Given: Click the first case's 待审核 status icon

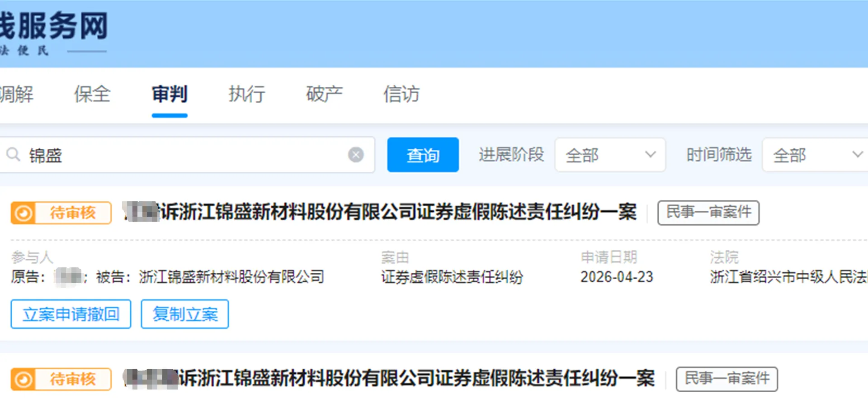Looking at the screenshot, I should tap(24, 213).
